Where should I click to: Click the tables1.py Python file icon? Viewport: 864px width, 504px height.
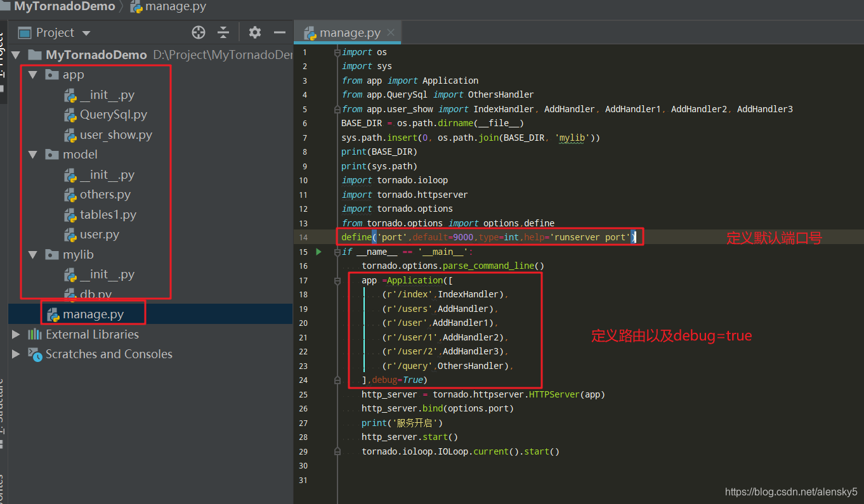pyautogui.click(x=70, y=215)
